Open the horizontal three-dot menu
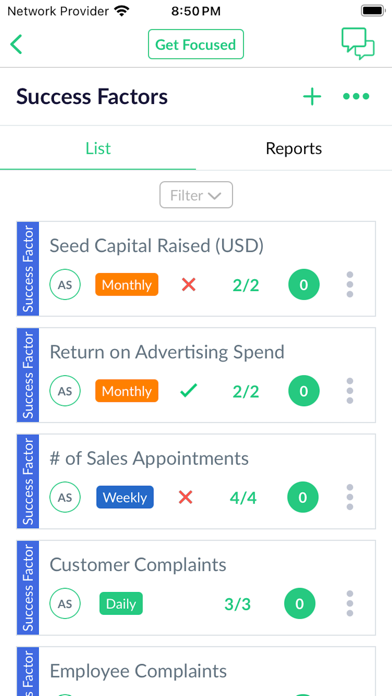Viewport: 392px width, 696px height. pos(356,96)
